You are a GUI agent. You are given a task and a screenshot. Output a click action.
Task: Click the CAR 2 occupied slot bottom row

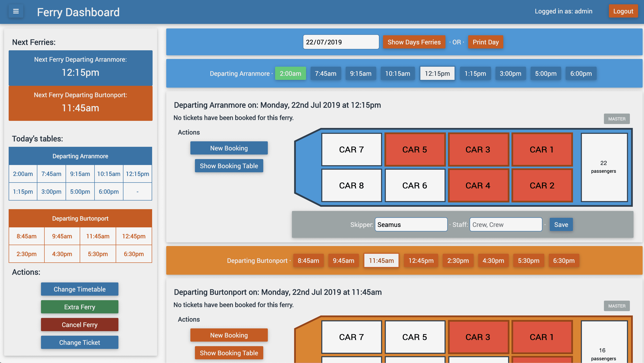point(542,185)
